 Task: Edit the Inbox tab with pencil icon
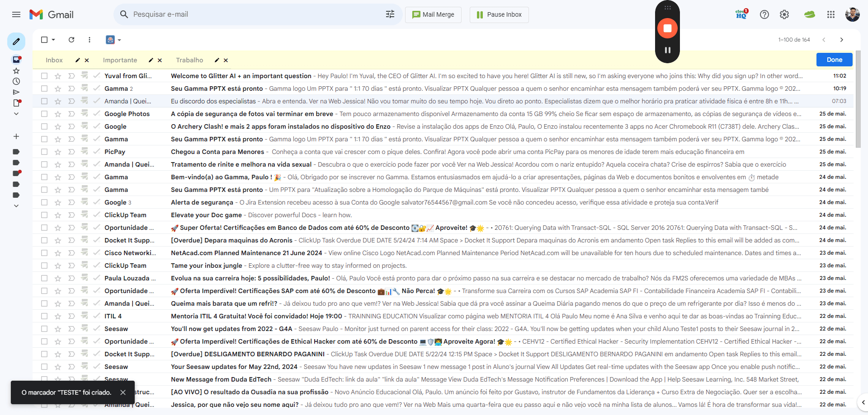(78, 60)
